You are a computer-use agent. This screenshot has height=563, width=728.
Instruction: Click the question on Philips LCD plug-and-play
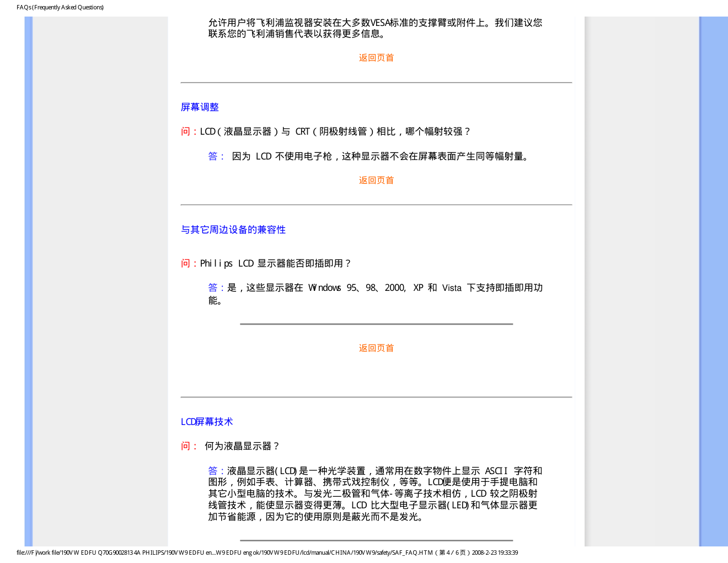(x=266, y=263)
